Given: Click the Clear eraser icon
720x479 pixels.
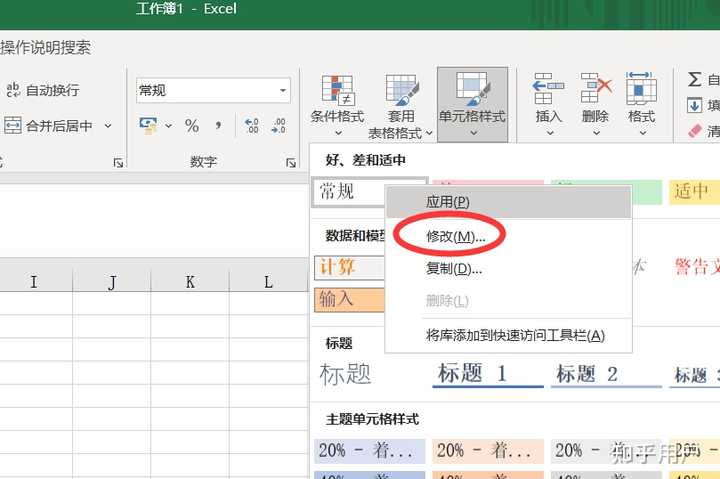Looking at the screenshot, I should pos(695,131).
